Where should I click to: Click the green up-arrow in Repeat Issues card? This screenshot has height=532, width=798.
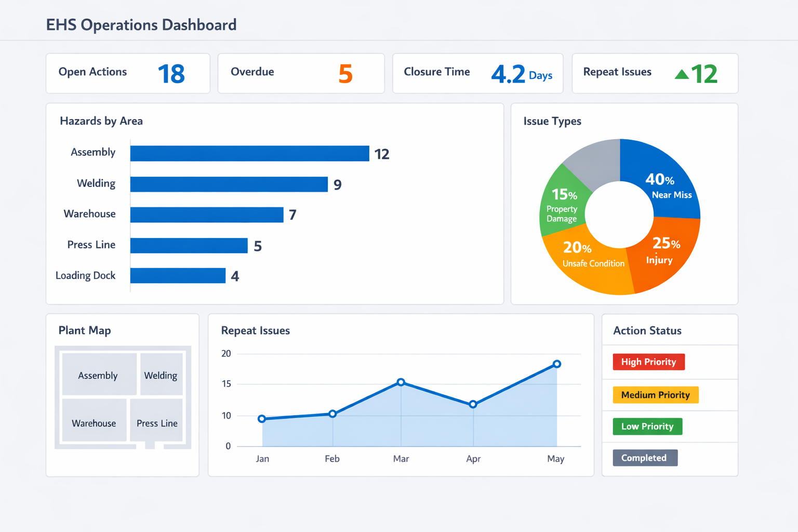[682, 74]
